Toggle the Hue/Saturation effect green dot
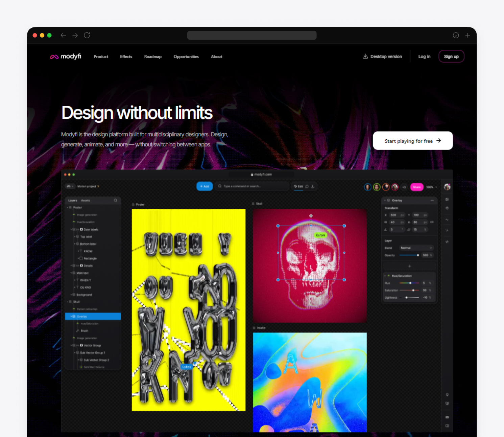504x437 pixels. pyautogui.click(x=389, y=276)
